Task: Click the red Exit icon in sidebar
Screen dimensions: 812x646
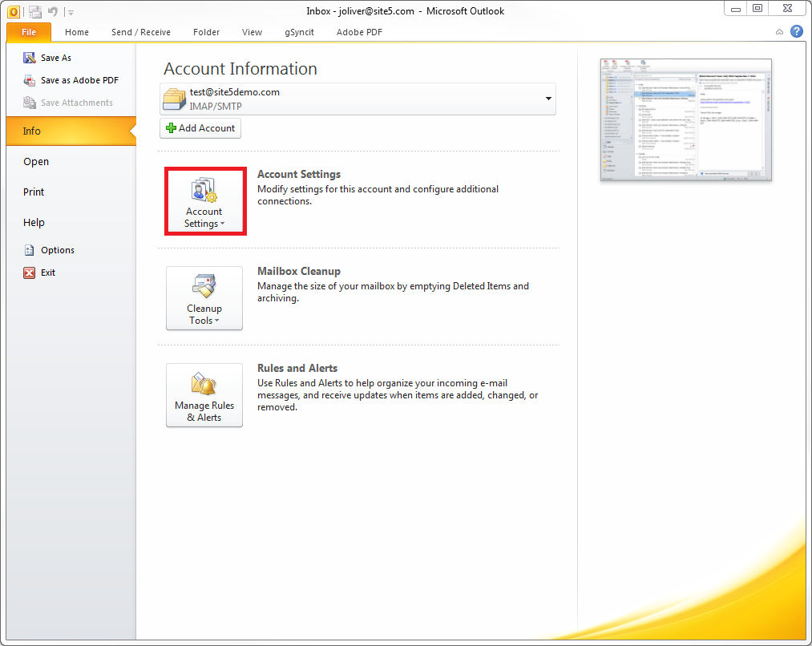Action: pos(30,273)
